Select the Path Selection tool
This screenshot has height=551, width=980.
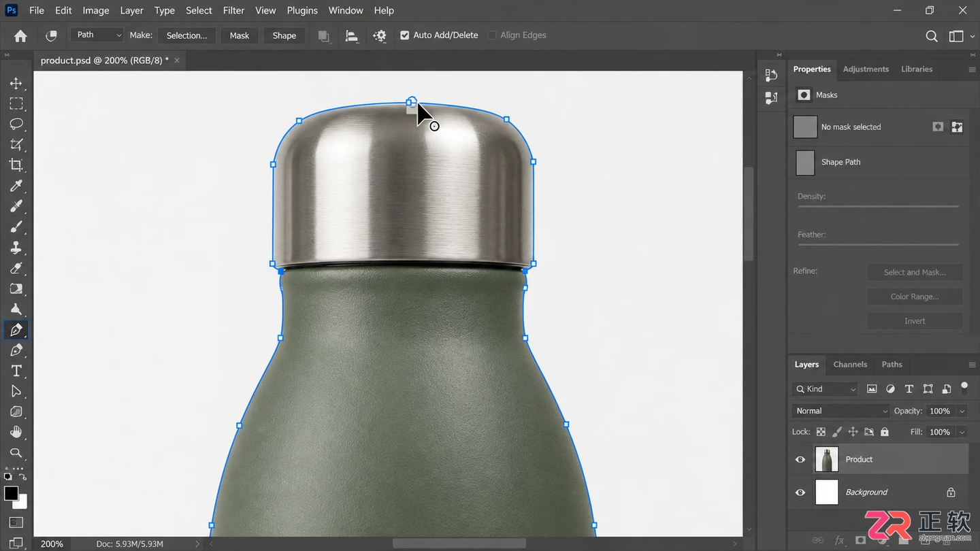(x=16, y=391)
